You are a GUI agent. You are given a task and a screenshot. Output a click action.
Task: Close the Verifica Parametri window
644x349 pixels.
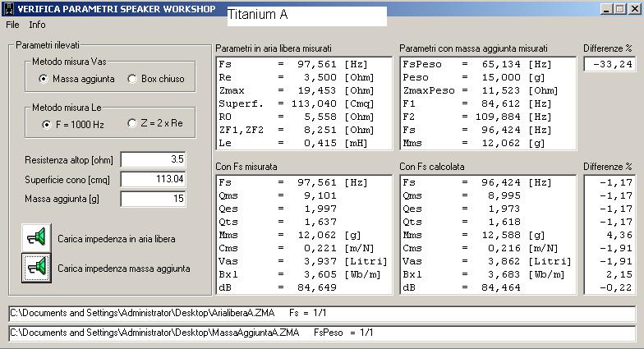point(634,8)
